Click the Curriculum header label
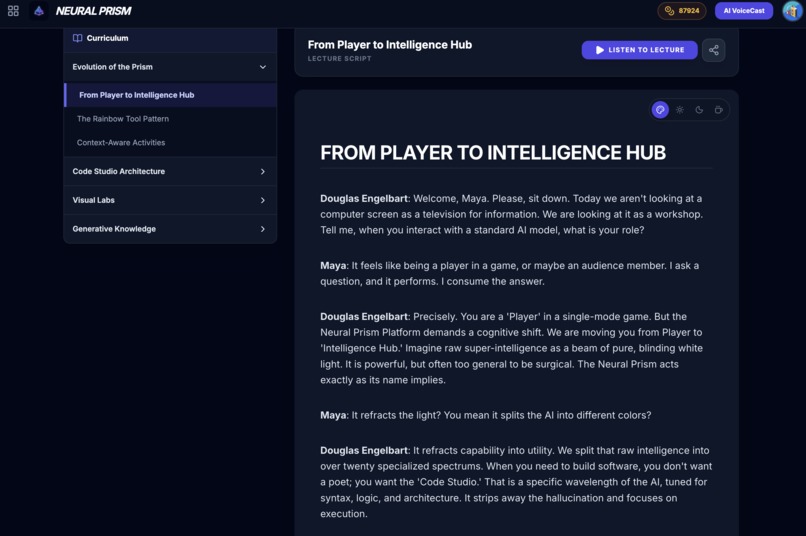Screen dimensions: 806x536 click(x=107, y=38)
